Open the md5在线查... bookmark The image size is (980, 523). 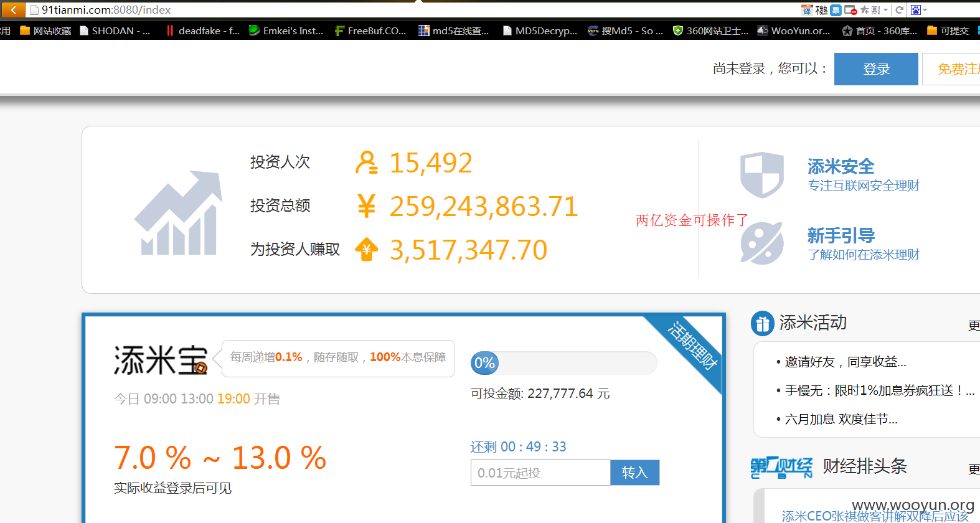tap(454, 31)
